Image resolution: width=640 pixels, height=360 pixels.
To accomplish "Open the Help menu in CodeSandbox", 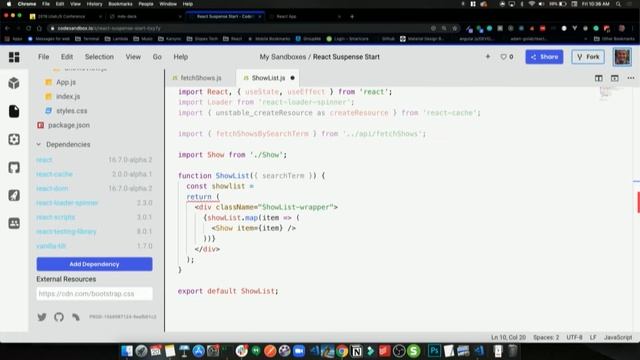I will click(181, 57).
